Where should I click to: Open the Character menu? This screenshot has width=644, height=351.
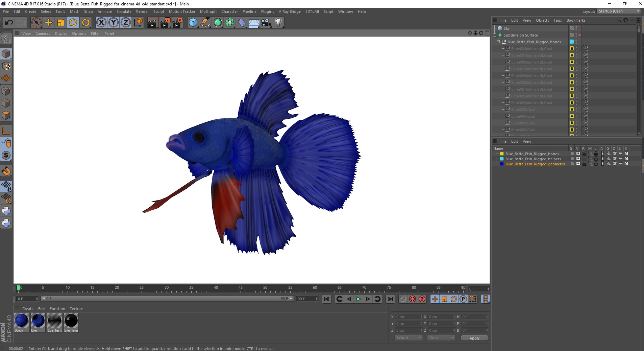pos(229,11)
